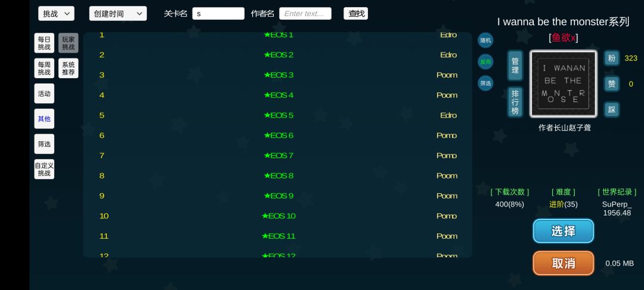Open 自定义挑战 section
Image resolution: width=644 pixels, height=290 pixels.
coord(44,169)
